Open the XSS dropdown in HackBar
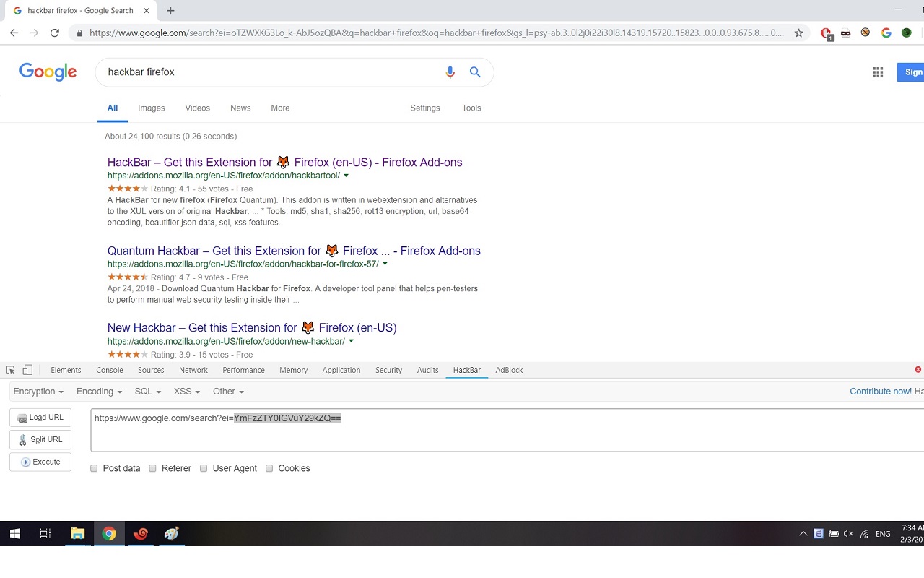924x578 pixels. point(186,392)
